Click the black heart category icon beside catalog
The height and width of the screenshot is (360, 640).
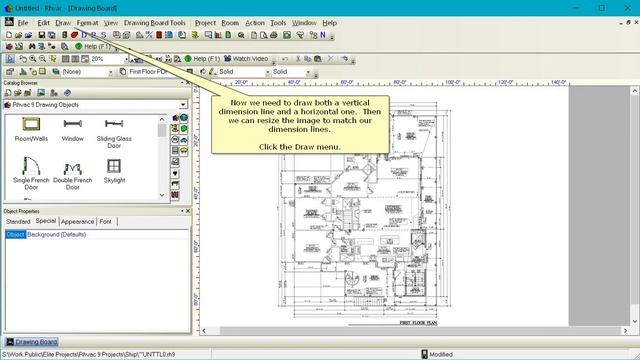(175, 173)
